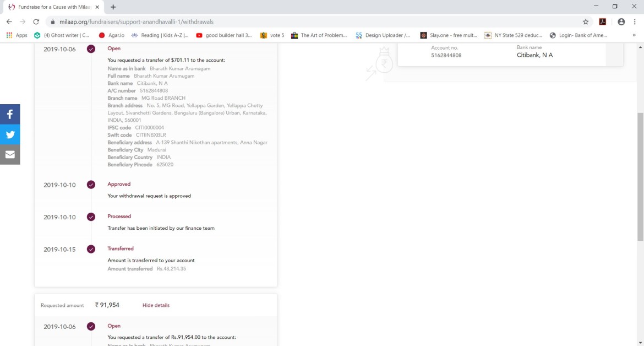
Task: Reload the milaap.org page
Action: coord(36,22)
